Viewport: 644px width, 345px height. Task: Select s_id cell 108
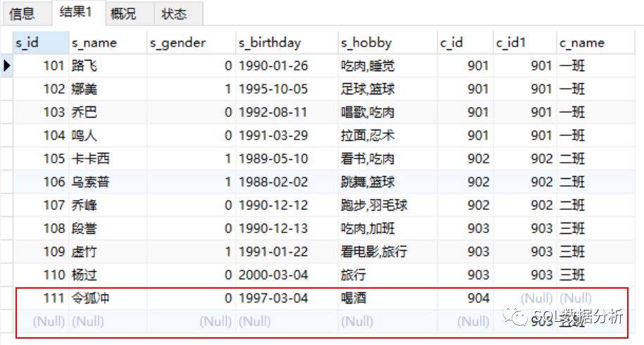[x=41, y=228]
